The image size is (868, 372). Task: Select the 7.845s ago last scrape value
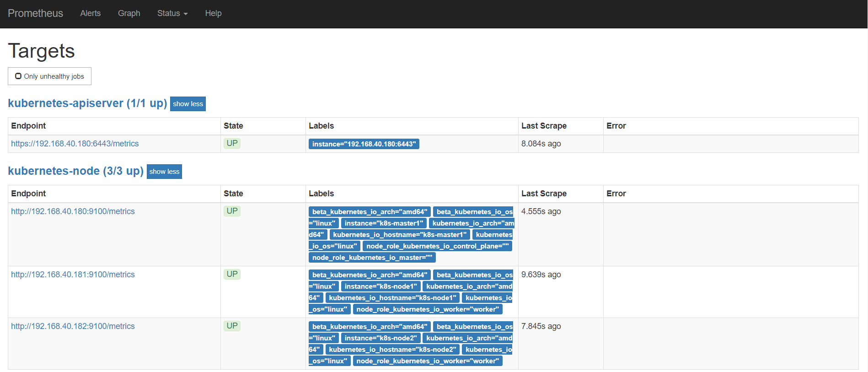pyautogui.click(x=541, y=326)
